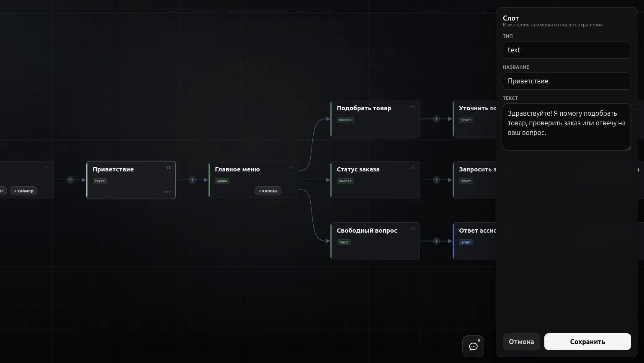Cancel slot editing with Отмена
Viewport: 644px width, 363px height.
coord(521,342)
